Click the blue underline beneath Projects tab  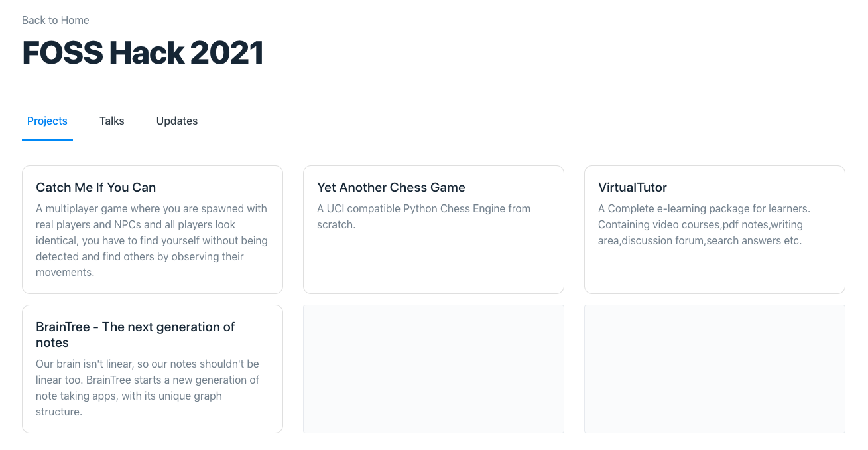(47, 140)
